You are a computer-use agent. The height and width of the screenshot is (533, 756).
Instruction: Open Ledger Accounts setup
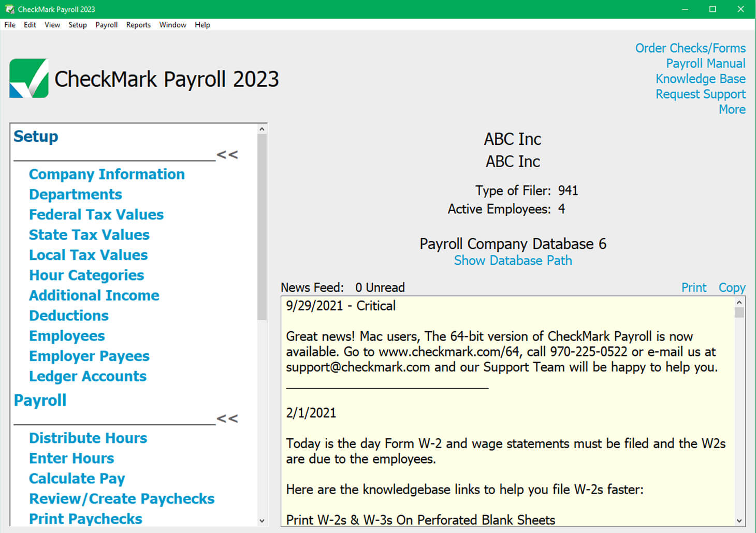[88, 377]
